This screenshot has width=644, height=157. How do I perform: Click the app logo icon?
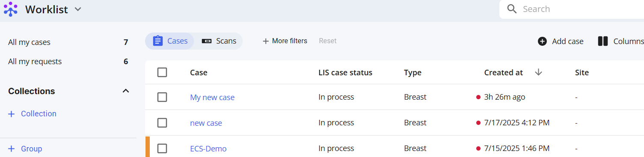point(10,9)
